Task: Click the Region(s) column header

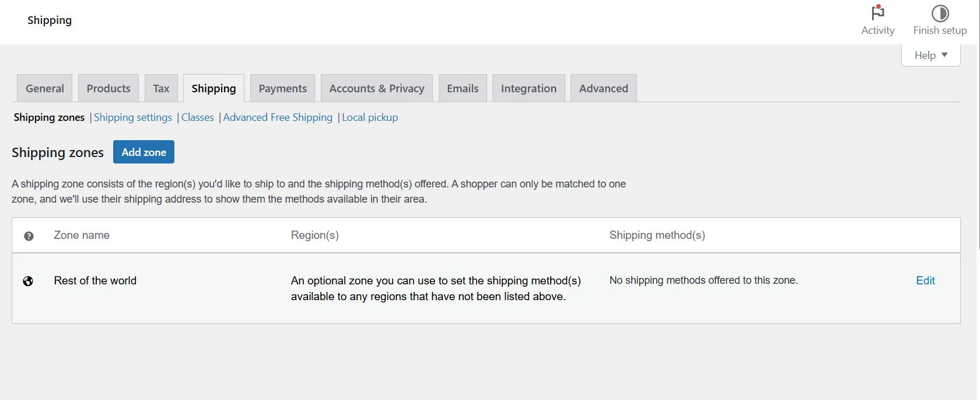Action: coord(315,235)
